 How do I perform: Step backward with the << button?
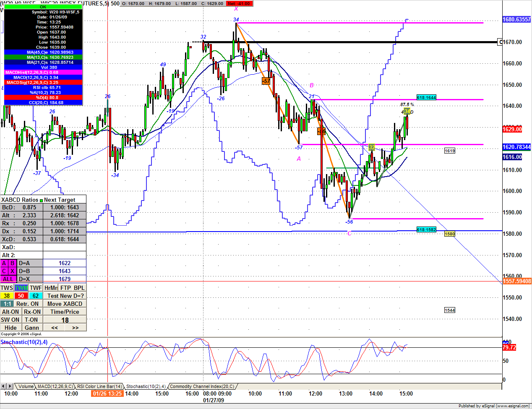point(55,328)
